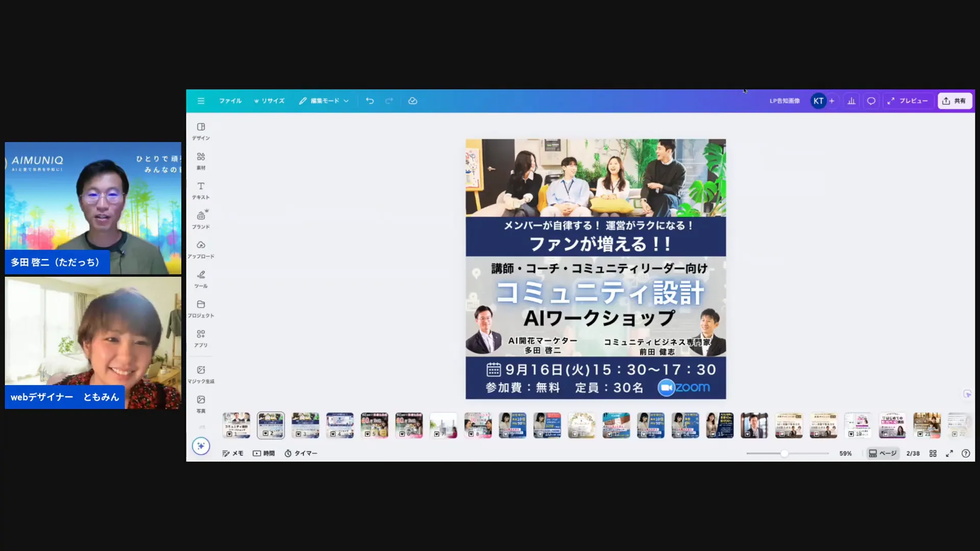Select page 2 thumbnail
Image resolution: width=980 pixels, height=551 pixels.
click(x=271, y=425)
